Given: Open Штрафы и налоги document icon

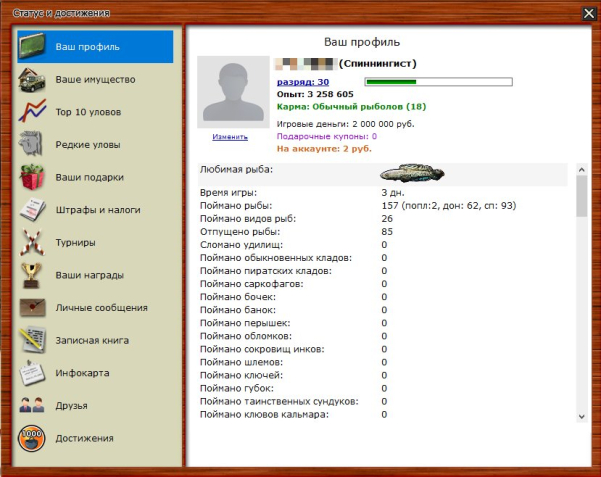Looking at the screenshot, I should [x=34, y=210].
